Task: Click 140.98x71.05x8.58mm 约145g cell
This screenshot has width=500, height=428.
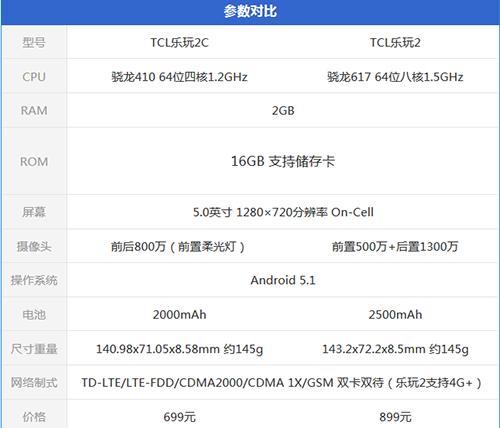Action: click(x=179, y=349)
